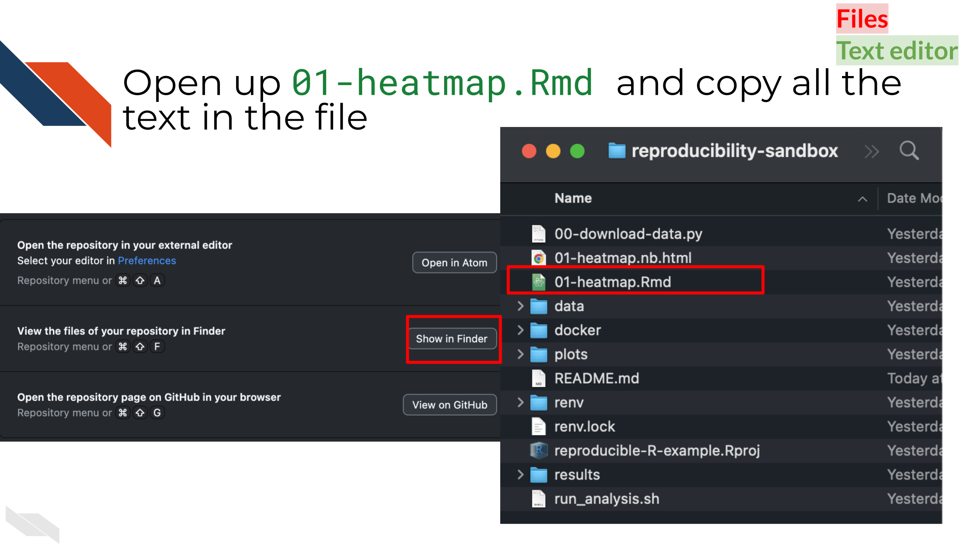Screen dimensions: 980x544
Task: Click the Chrome icon beside 01-heatmap.nb.html
Action: 539,258
